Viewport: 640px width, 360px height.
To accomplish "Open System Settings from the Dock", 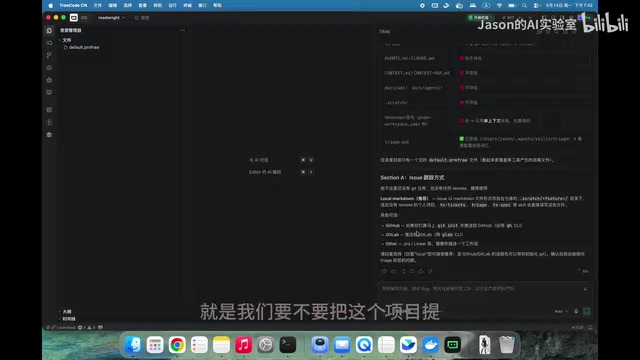I will tap(265, 345).
